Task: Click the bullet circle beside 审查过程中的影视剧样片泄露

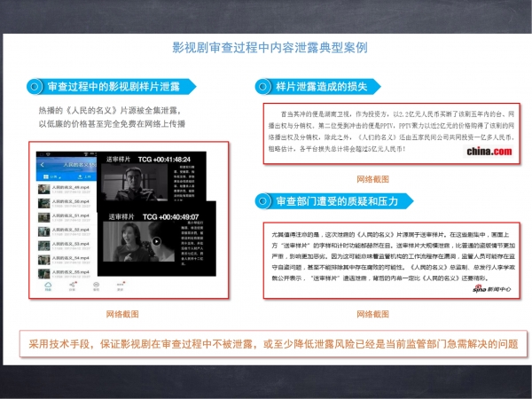Action: 35,87
